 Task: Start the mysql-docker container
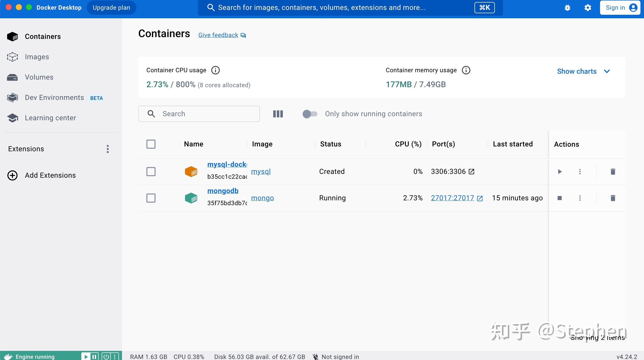560,172
